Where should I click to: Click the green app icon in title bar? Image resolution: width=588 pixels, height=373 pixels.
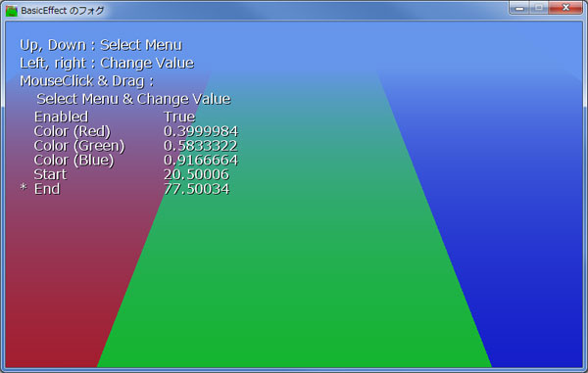[x=11, y=11]
